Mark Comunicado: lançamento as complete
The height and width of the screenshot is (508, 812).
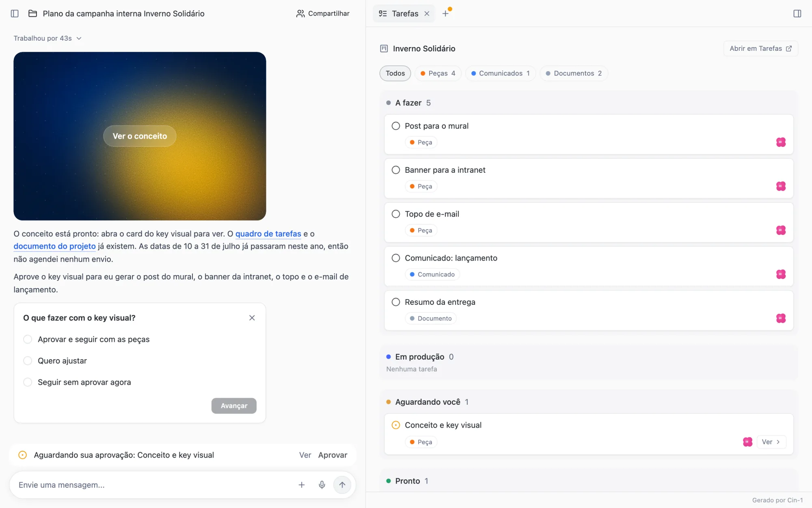click(x=396, y=258)
